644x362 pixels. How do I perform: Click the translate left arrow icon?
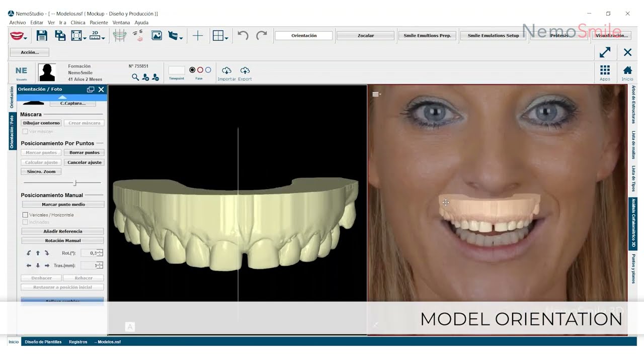(x=29, y=265)
